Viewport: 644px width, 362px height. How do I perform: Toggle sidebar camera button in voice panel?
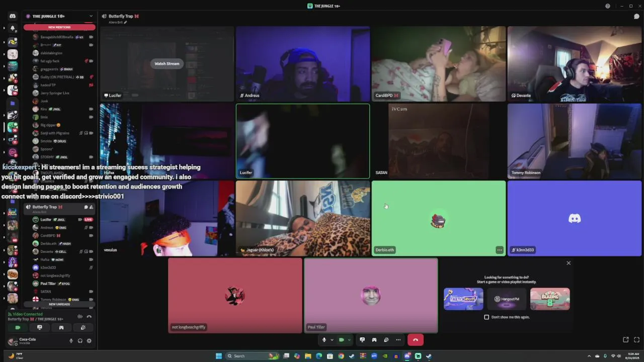coord(18,327)
